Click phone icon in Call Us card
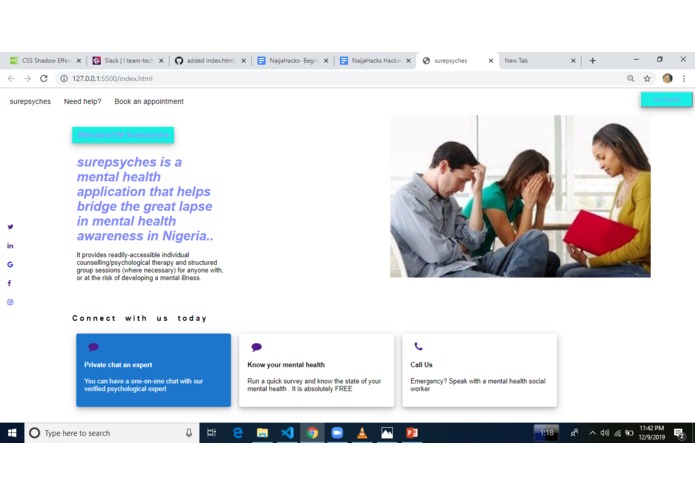The image size is (695, 494). [418, 346]
